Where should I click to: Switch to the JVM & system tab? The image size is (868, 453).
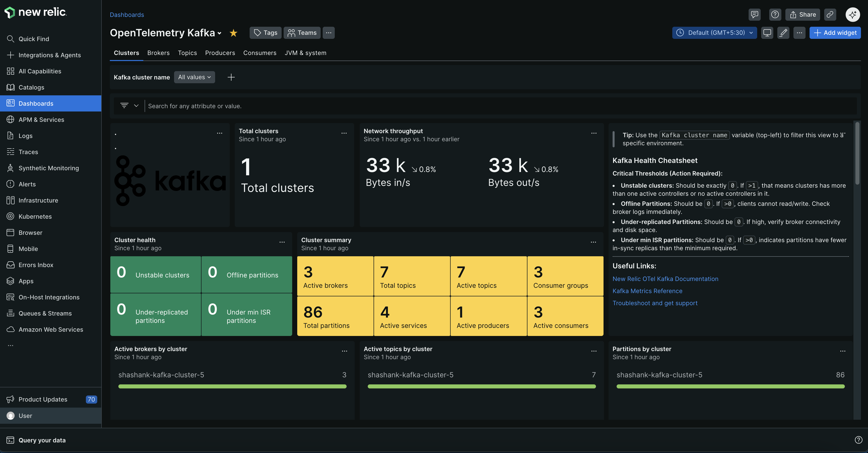point(305,53)
